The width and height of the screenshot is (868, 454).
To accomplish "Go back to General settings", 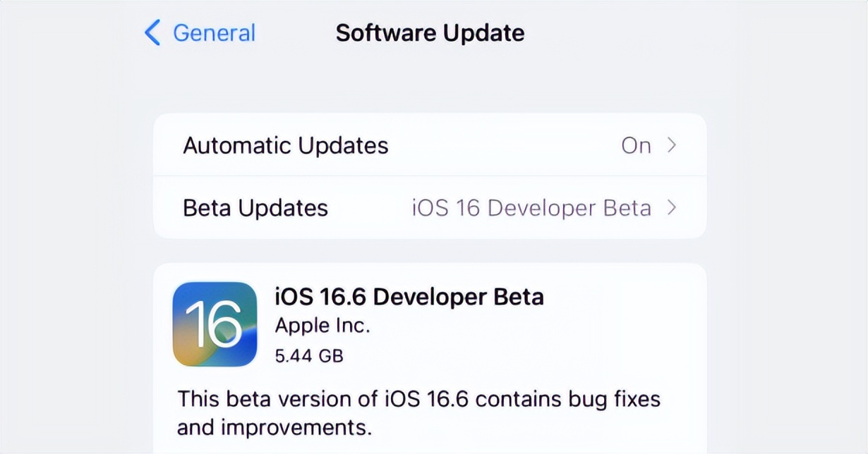I will click(x=200, y=32).
